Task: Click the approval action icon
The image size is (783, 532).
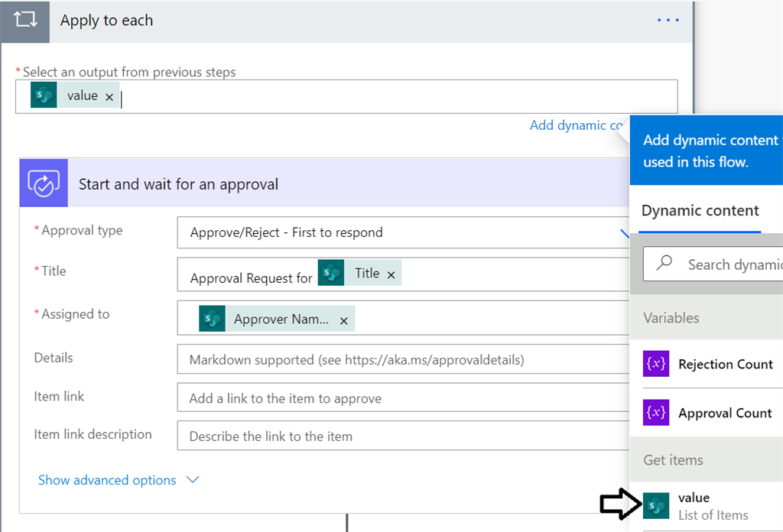Action: pos(44,183)
